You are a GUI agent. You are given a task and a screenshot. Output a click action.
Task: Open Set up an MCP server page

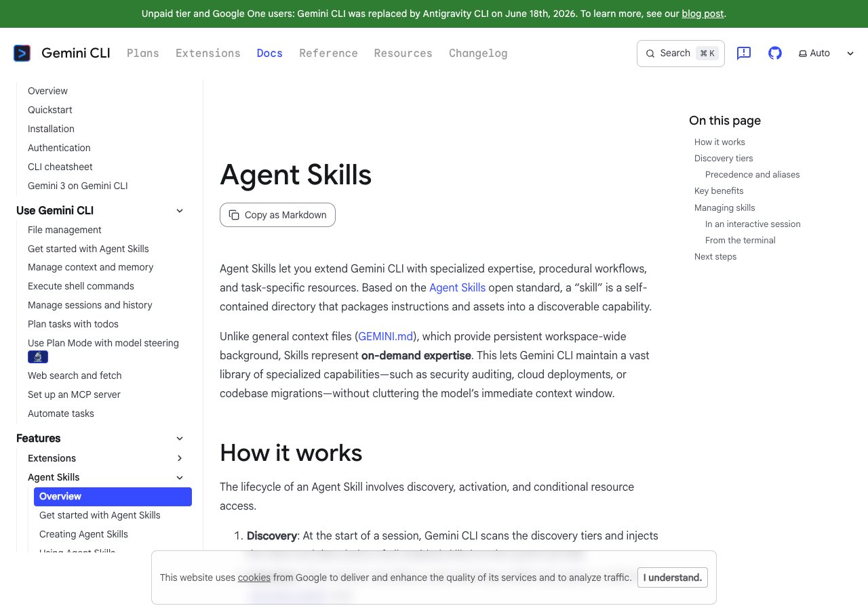pos(74,394)
